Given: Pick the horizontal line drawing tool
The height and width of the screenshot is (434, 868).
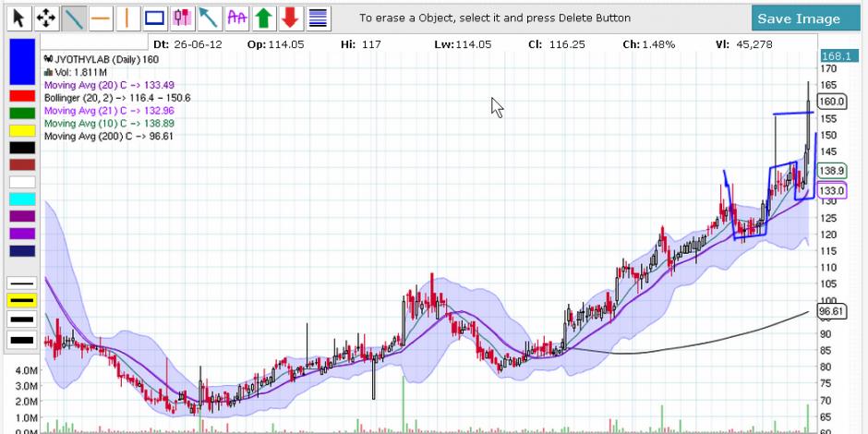Looking at the screenshot, I should pyautogui.click(x=101, y=18).
